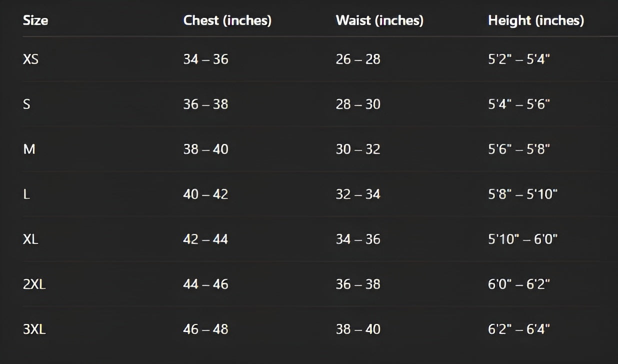Select the XL size row label

click(30, 239)
